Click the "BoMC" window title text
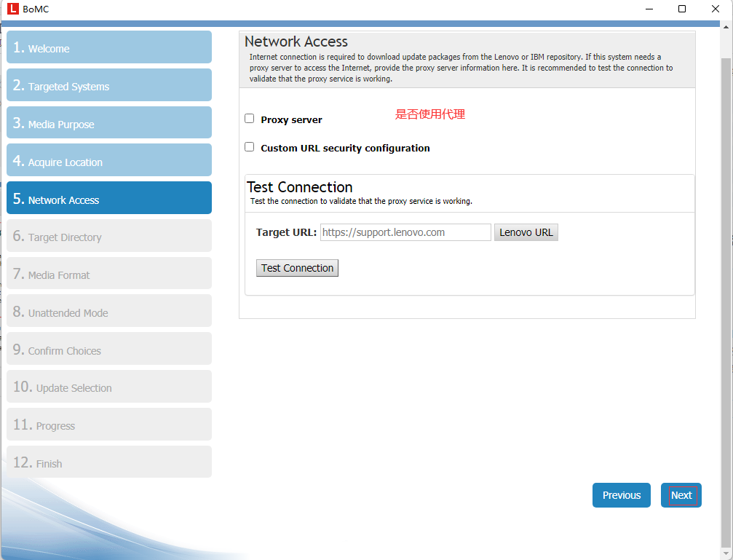The width and height of the screenshot is (733, 560). 36,9
